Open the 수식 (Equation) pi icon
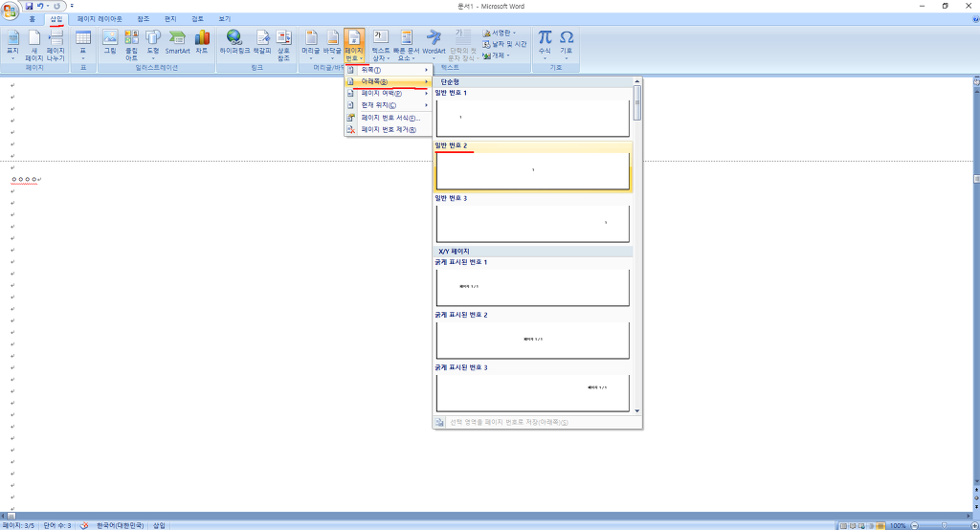Viewport: 980px width, 530px height. click(x=545, y=43)
